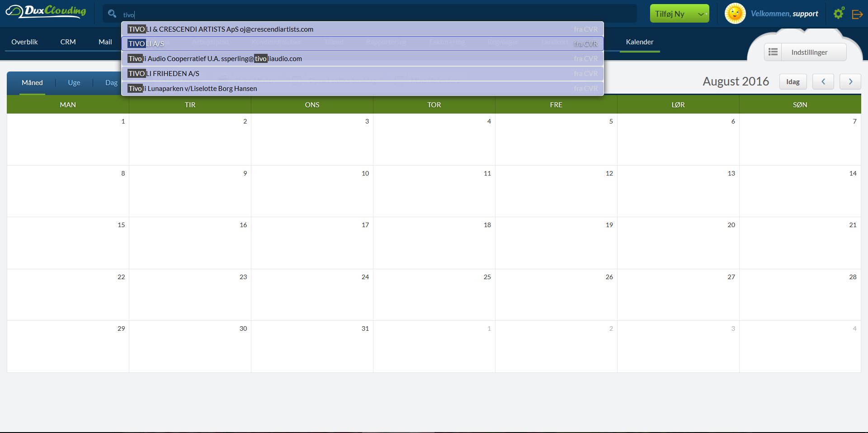Select the TIVOLI A/S suggestion

point(363,44)
